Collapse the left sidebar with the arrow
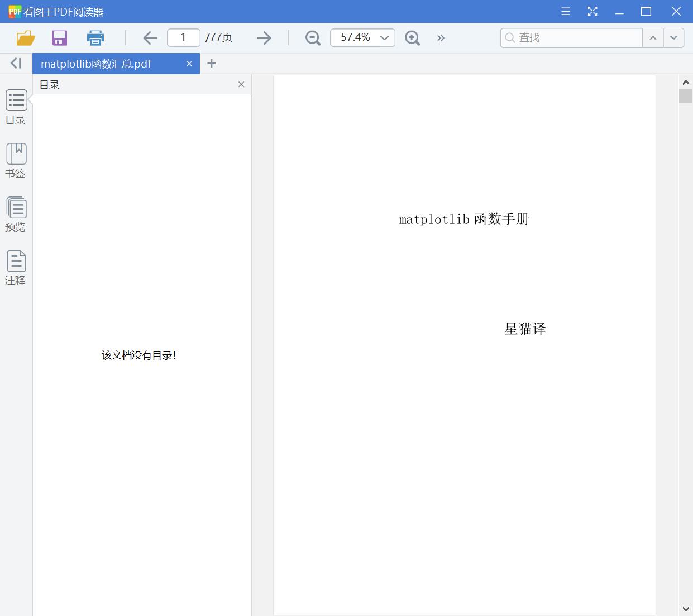This screenshot has width=693, height=616. coord(16,63)
